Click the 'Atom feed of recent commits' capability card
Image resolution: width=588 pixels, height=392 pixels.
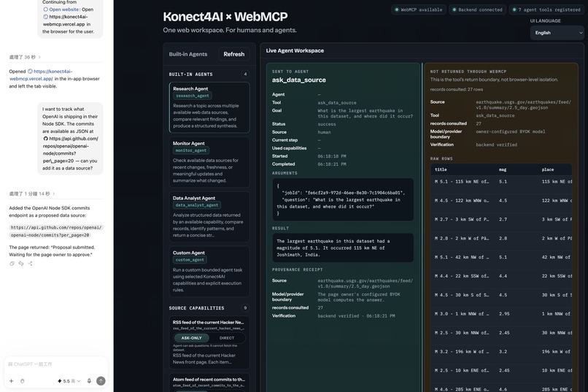pyautogui.click(x=209, y=383)
